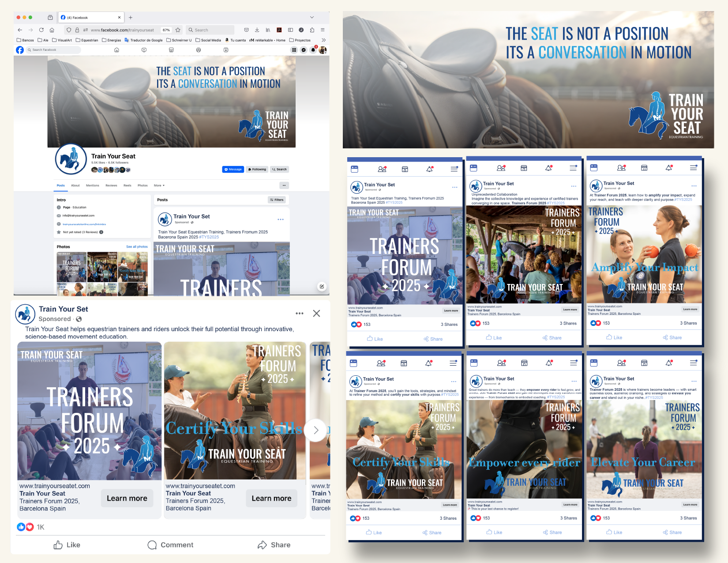Click Share on the sponsored carousel post
Image resolution: width=728 pixels, height=563 pixels.
[274, 545]
